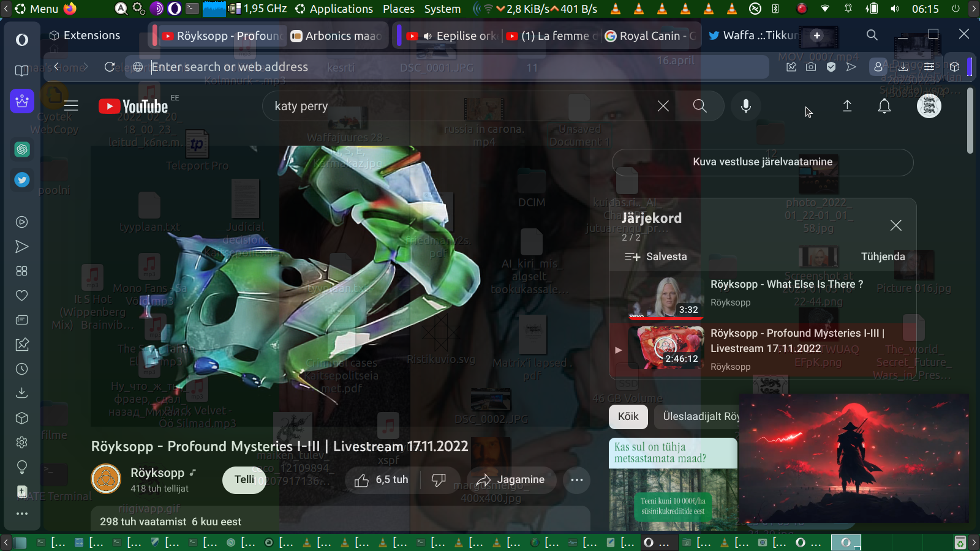Open YouTube notifications bell
This screenshot has width=980, height=551.
pos(884,106)
